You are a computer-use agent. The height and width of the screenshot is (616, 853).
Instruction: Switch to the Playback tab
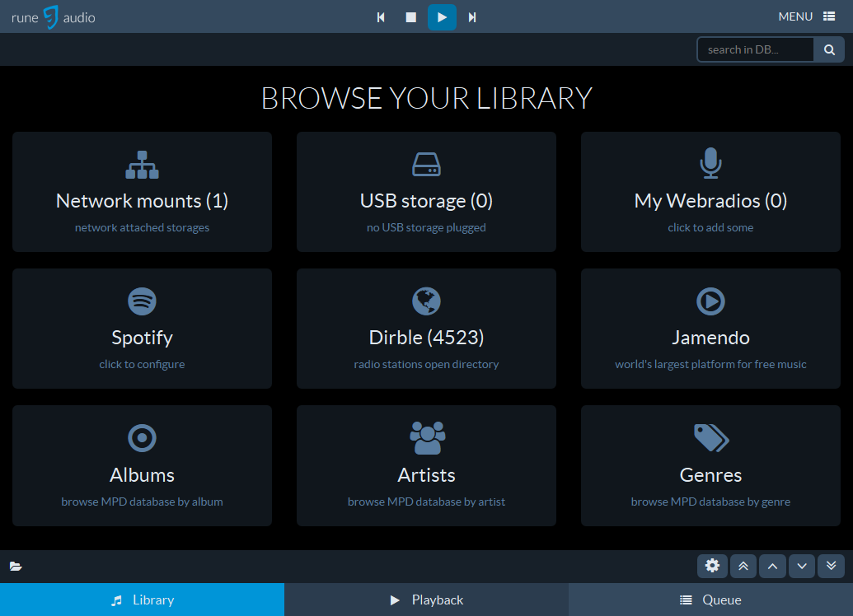(427, 600)
